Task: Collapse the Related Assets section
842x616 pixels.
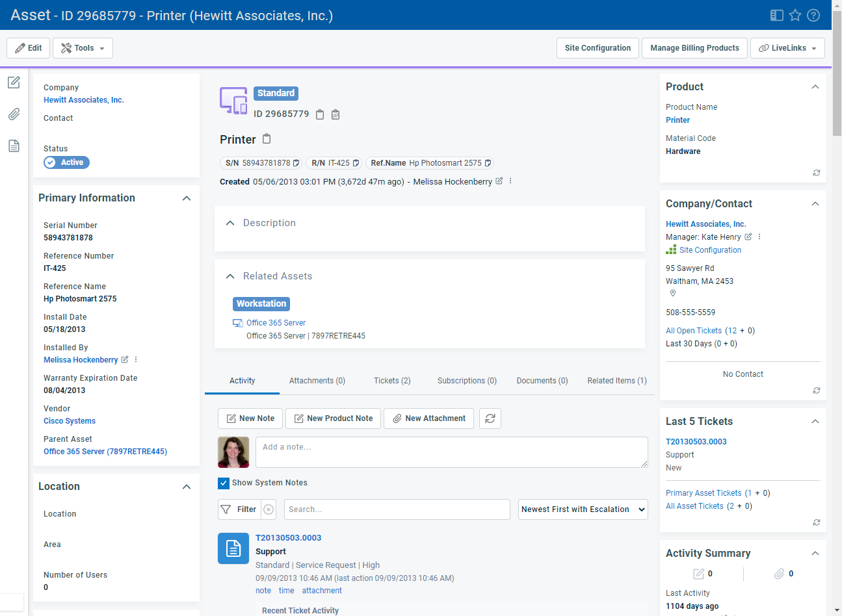Action: [x=230, y=276]
